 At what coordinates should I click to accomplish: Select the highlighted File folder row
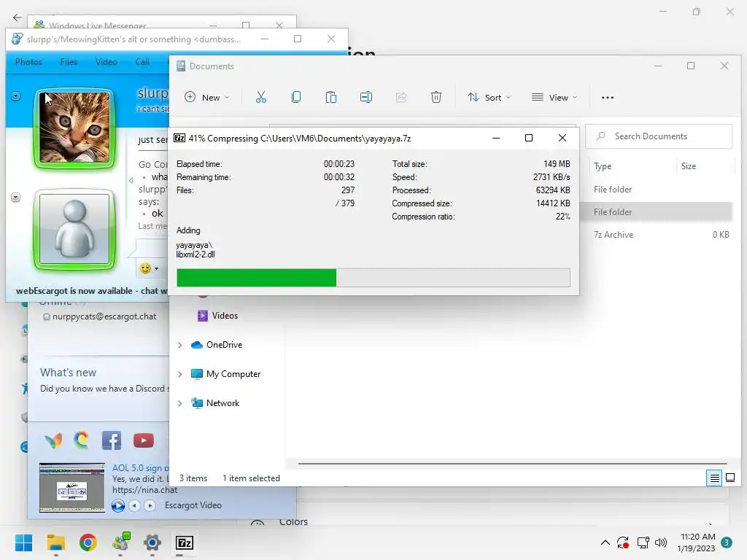(x=657, y=212)
